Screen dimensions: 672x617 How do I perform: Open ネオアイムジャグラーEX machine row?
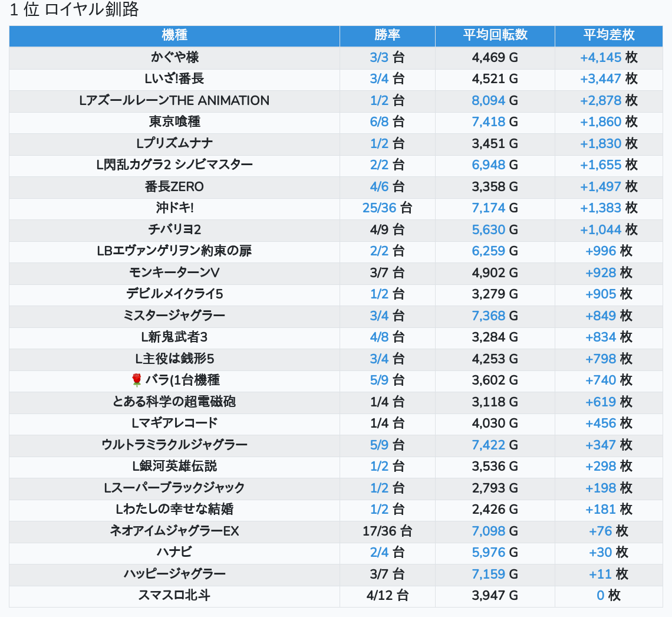pyautogui.click(x=174, y=531)
